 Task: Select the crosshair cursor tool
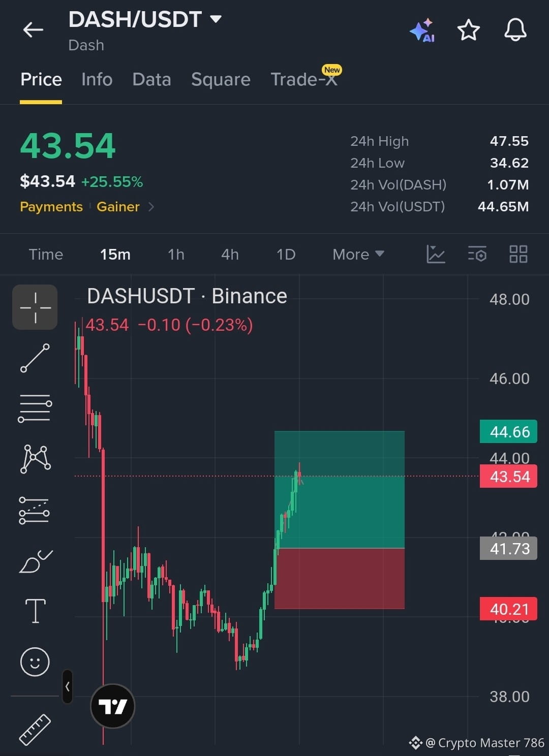[35, 307]
